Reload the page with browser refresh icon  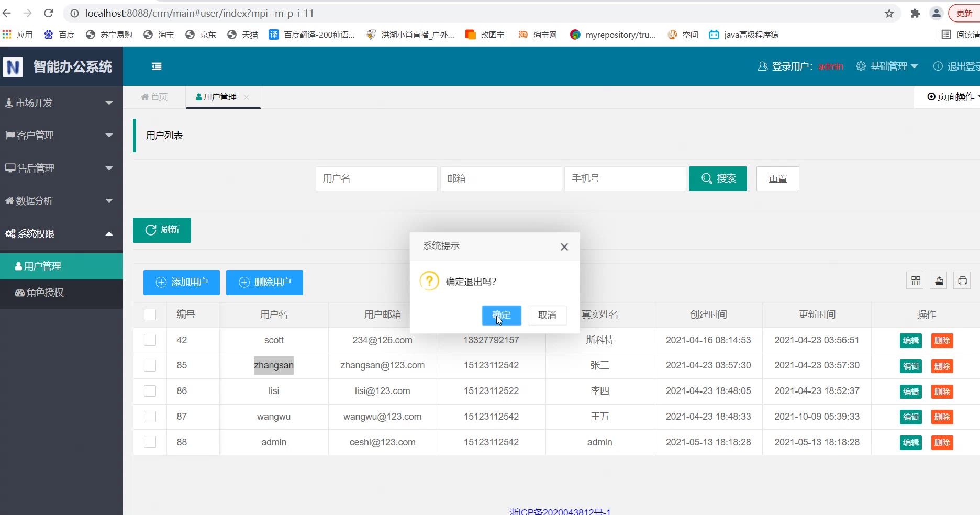(49, 13)
